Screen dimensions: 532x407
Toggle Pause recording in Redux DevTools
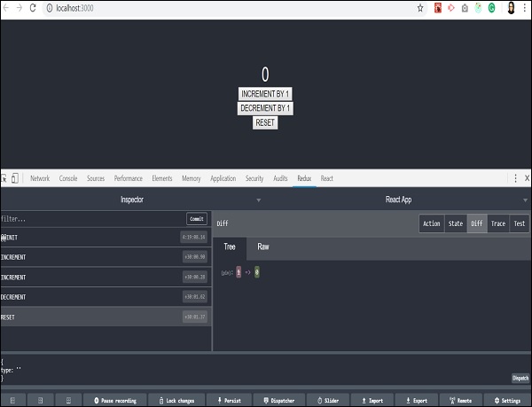(113, 400)
